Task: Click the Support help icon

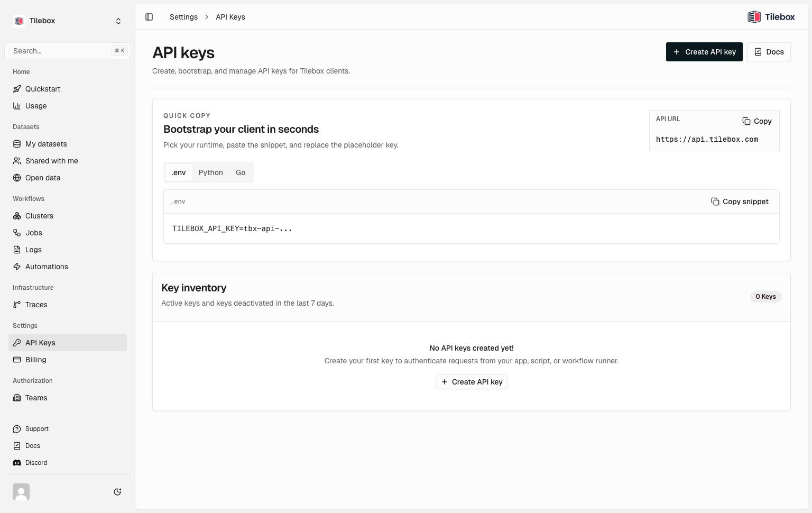Action: [x=17, y=429]
